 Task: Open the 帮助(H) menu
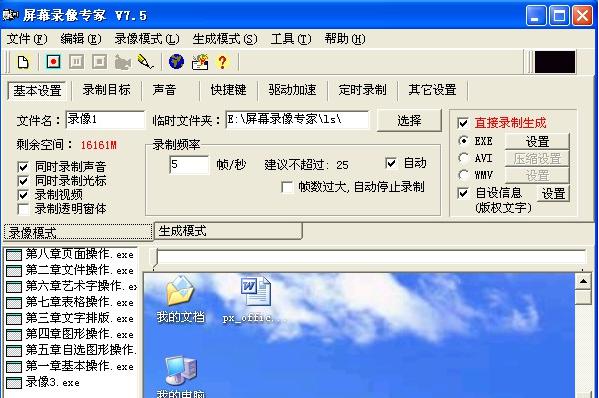click(345, 39)
